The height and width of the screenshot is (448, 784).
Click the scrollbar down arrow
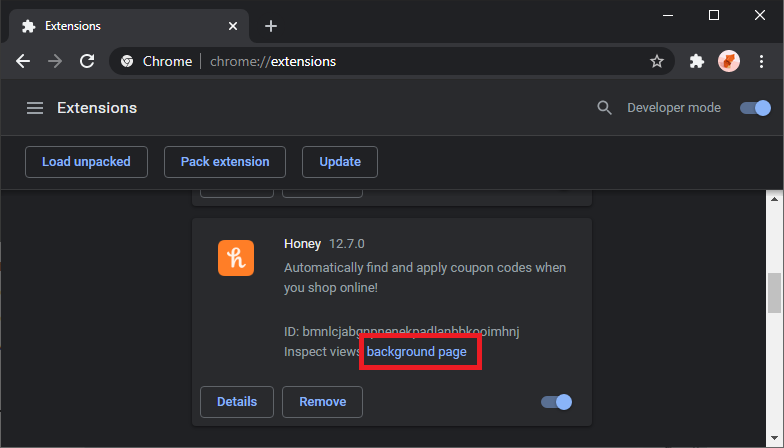click(774, 439)
